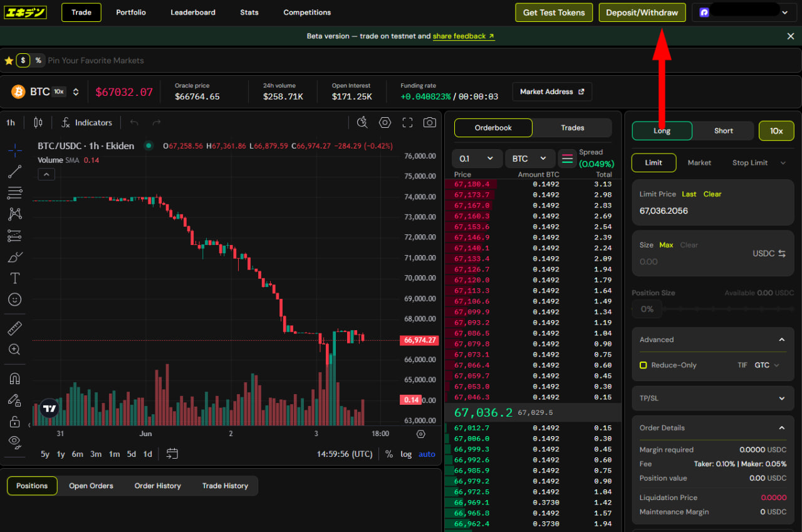
Task: Click the TradingView logo on the chart
Action: [x=49, y=409]
